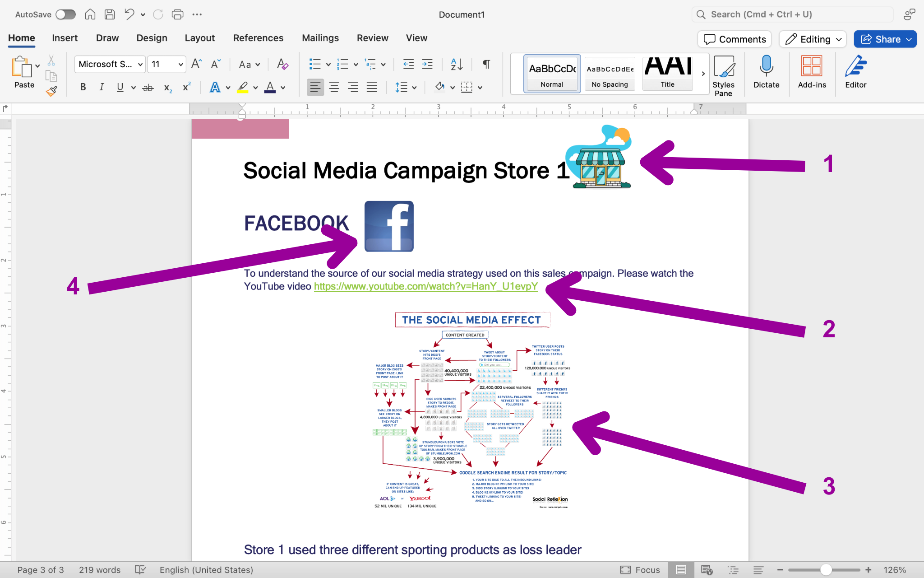924x578 pixels.
Task: Click Focus mode in status bar
Action: [640, 570]
